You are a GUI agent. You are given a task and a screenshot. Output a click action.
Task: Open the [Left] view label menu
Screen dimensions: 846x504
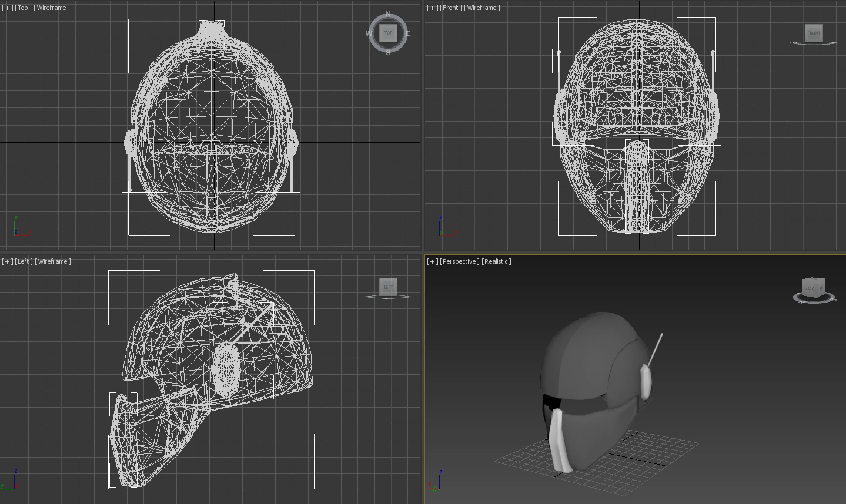tap(24, 261)
